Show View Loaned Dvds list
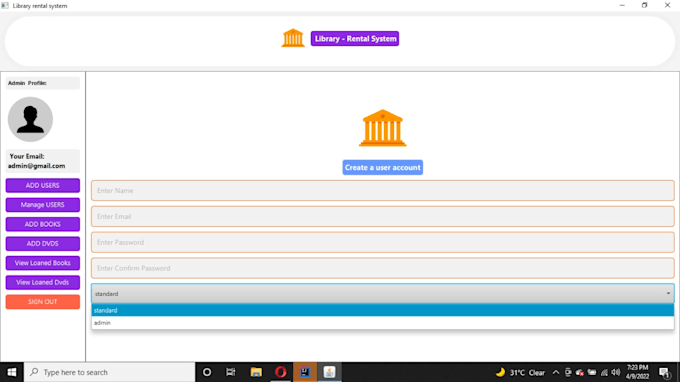This screenshot has width=680, height=382. [42, 282]
